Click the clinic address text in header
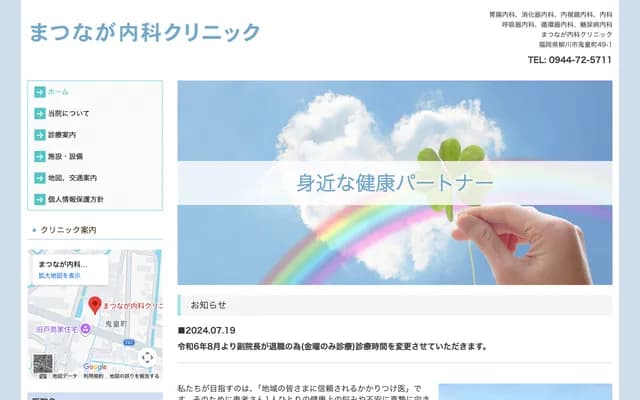Screen dimensions: 640x400 (575, 44)
